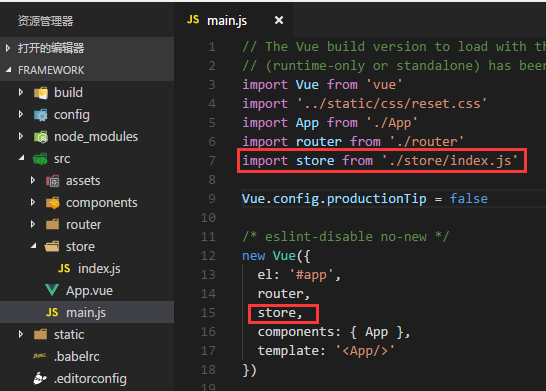Click the green src folder icon
The height and width of the screenshot is (391, 546).
click(40, 159)
